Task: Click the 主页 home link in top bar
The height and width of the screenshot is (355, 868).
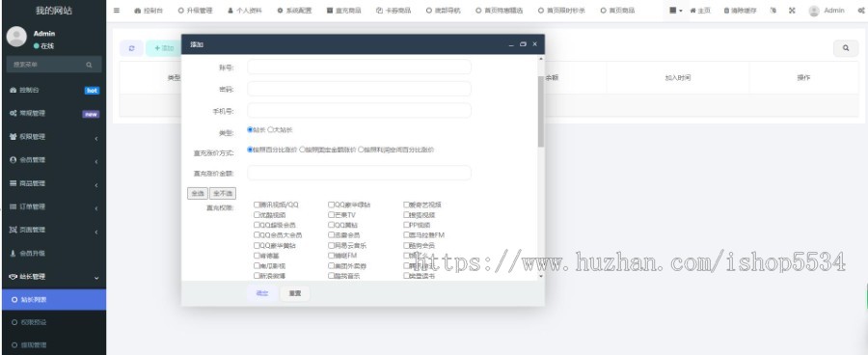Action: [x=700, y=11]
